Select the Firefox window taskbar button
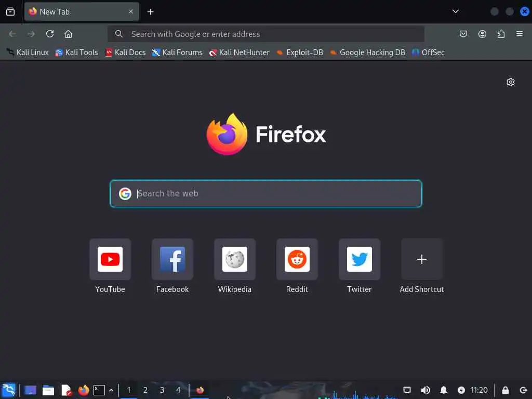Image resolution: width=532 pixels, height=399 pixels. [x=200, y=390]
